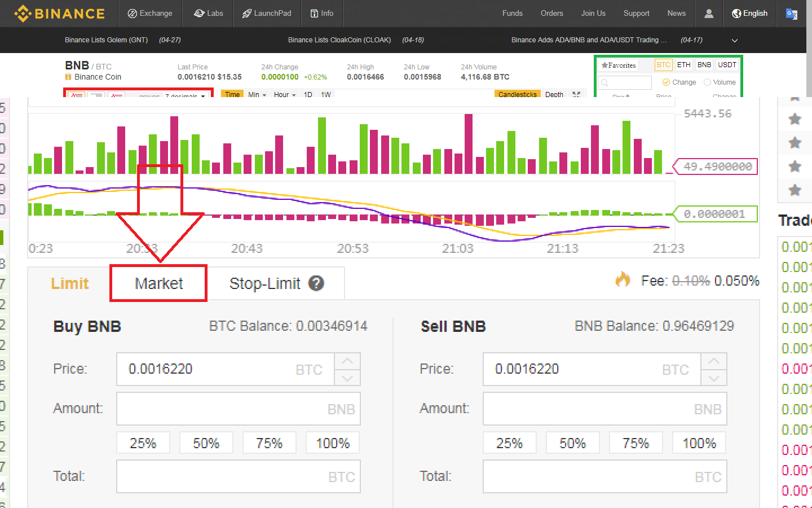
Task: Open the Min interval dropdown
Action: 257,94
